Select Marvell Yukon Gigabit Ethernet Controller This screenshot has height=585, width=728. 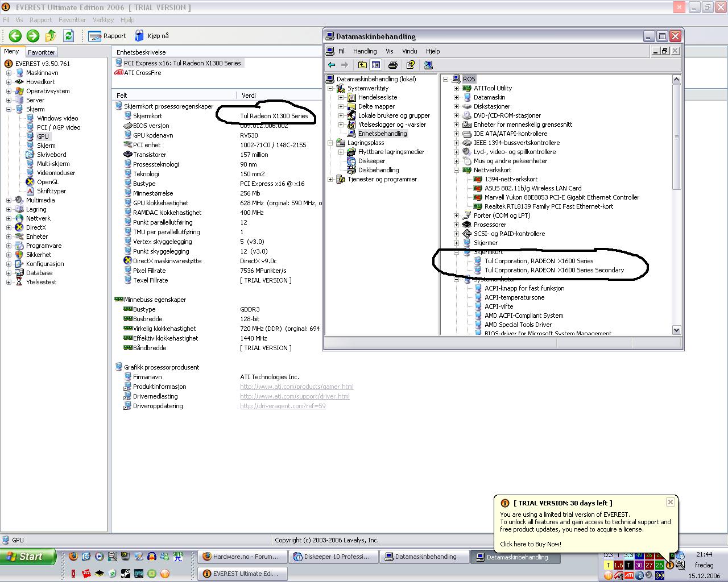pos(562,197)
